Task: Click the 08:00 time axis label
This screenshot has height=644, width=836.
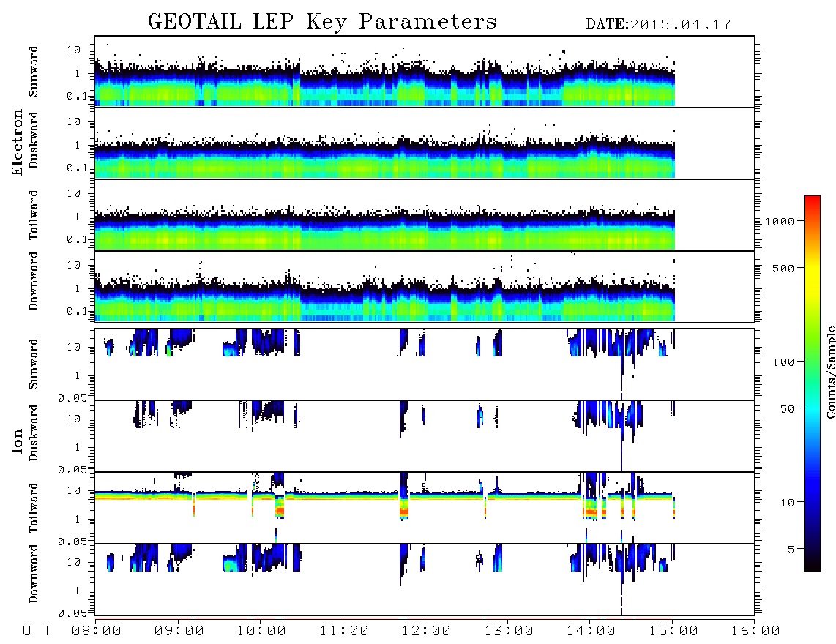Action: [97, 632]
